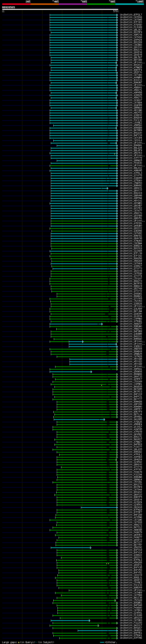Click the purple ~60% identity legend segment
This screenshot has width=146, height=644.
click(x=73, y=4)
